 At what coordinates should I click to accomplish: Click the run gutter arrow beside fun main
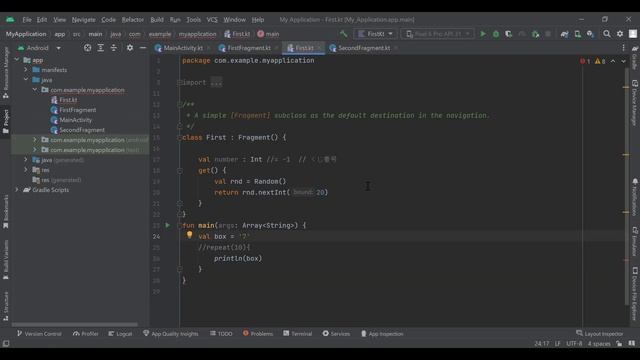pos(167,225)
